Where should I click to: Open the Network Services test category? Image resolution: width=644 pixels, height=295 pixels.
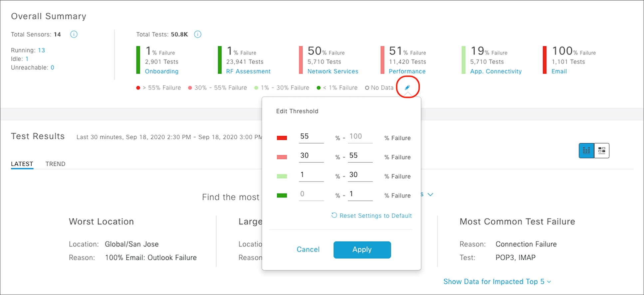click(333, 71)
